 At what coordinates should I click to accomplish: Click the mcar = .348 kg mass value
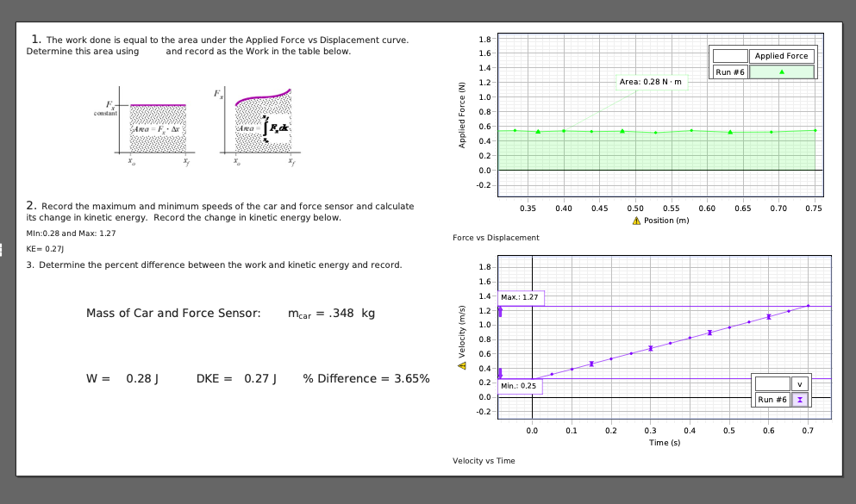point(331,314)
